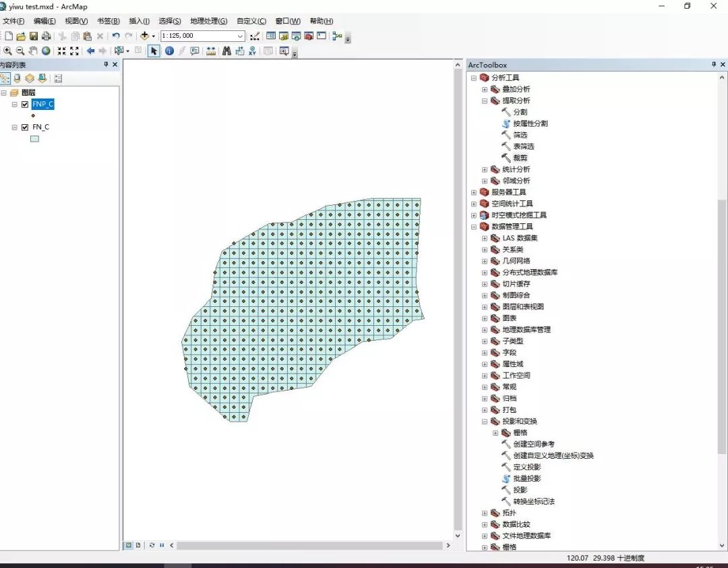Open a map file with the folder icon

(21, 36)
